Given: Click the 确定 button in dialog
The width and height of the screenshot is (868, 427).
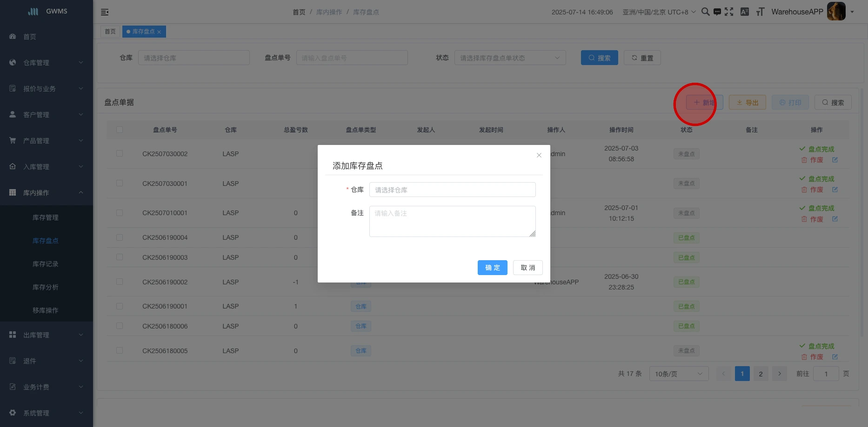Looking at the screenshot, I should tap(492, 268).
